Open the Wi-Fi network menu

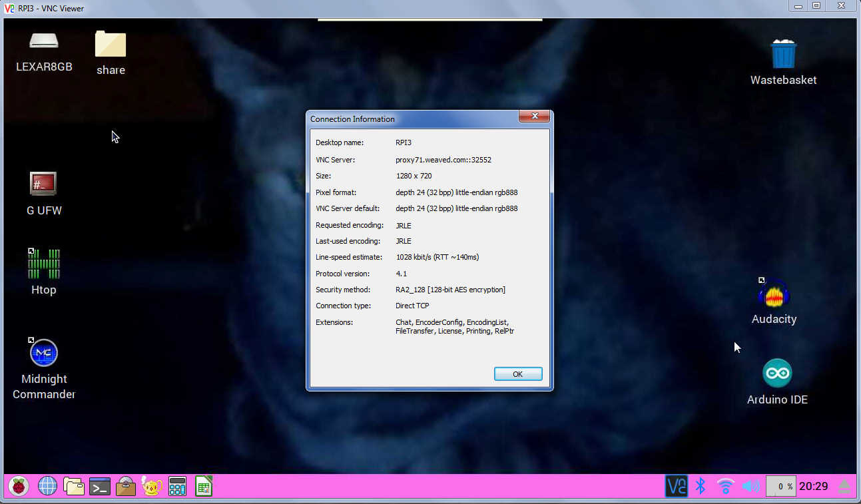point(725,486)
